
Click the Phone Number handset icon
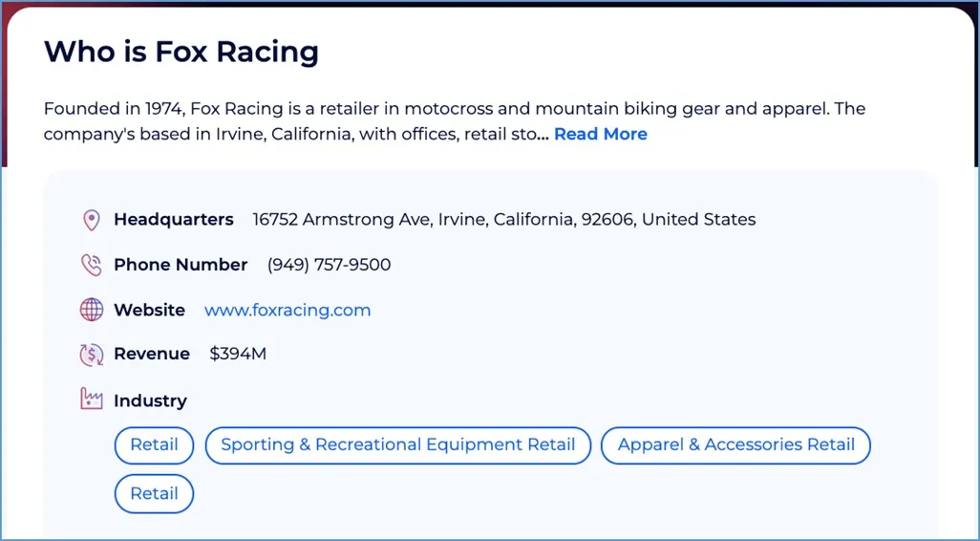point(92,265)
